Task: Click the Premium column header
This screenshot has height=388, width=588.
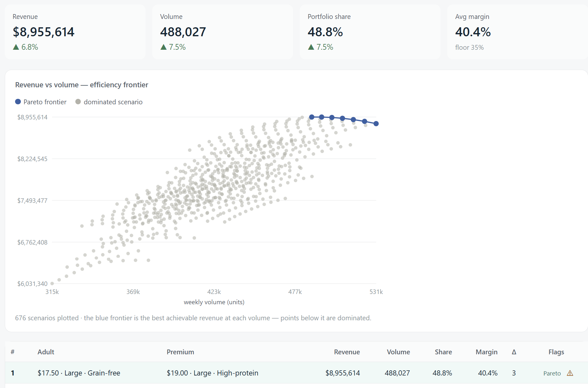Action: (180, 352)
